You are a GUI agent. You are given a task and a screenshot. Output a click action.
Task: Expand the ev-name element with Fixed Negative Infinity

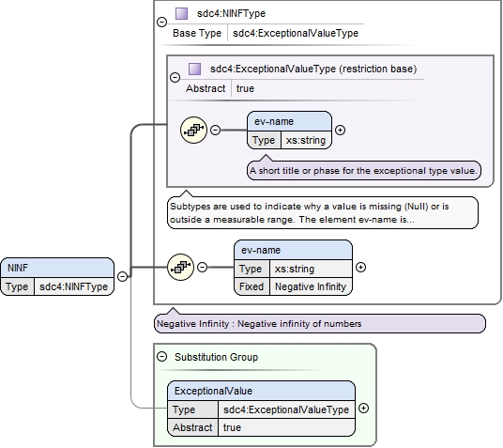click(361, 267)
